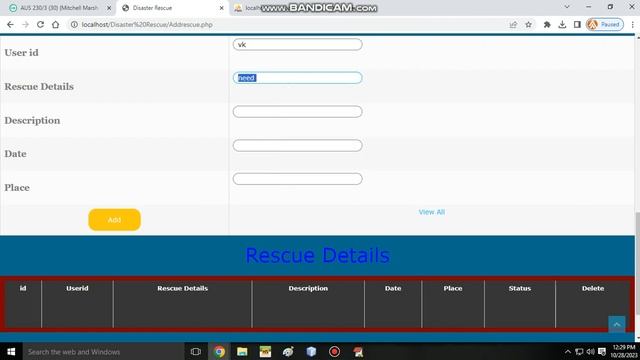Click the Search the web and Windows box
640x360 pixels.
[x=103, y=351]
